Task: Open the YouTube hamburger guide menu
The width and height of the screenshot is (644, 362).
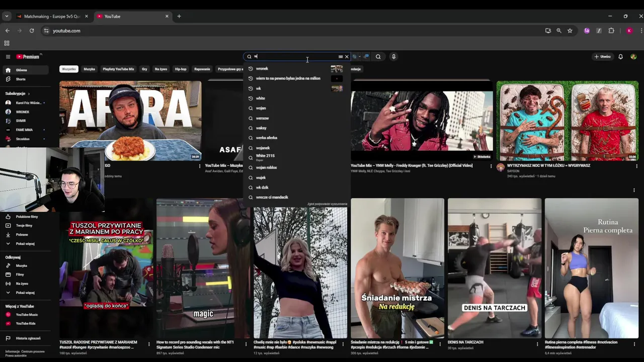Action: (x=8, y=57)
